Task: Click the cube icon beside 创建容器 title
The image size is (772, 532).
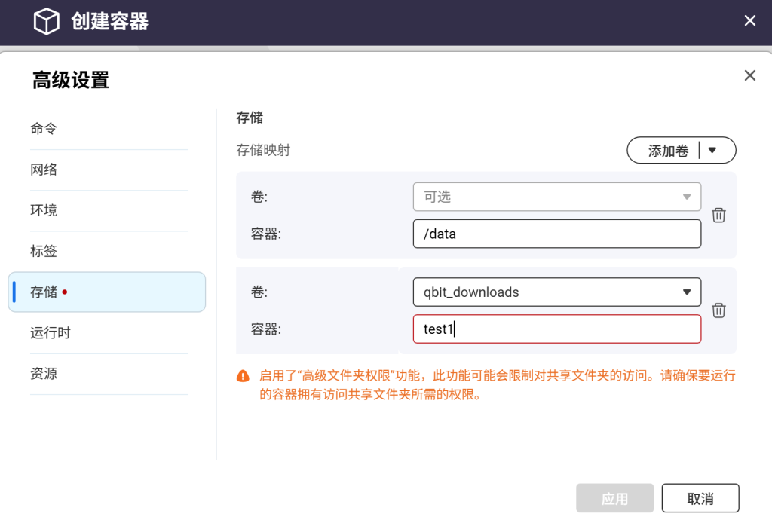Action: point(46,21)
